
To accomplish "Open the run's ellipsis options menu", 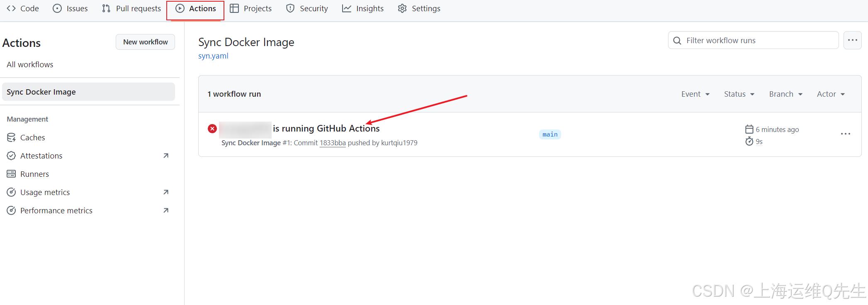I will [x=846, y=134].
